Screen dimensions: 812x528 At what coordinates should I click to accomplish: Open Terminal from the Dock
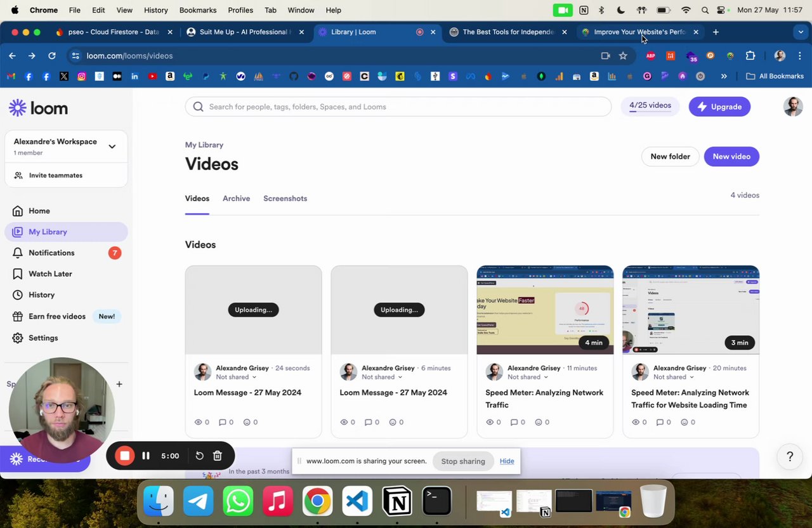point(436,501)
